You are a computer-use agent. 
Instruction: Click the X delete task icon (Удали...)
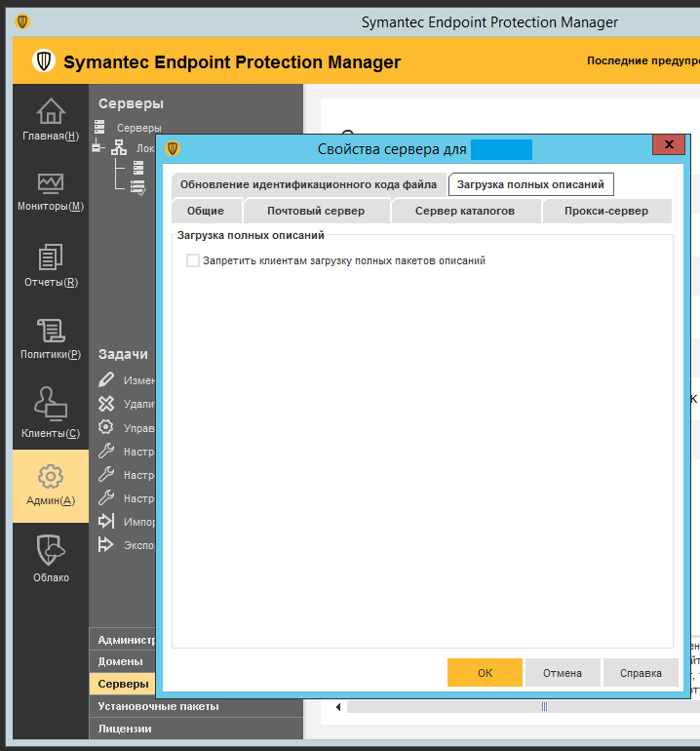point(106,404)
